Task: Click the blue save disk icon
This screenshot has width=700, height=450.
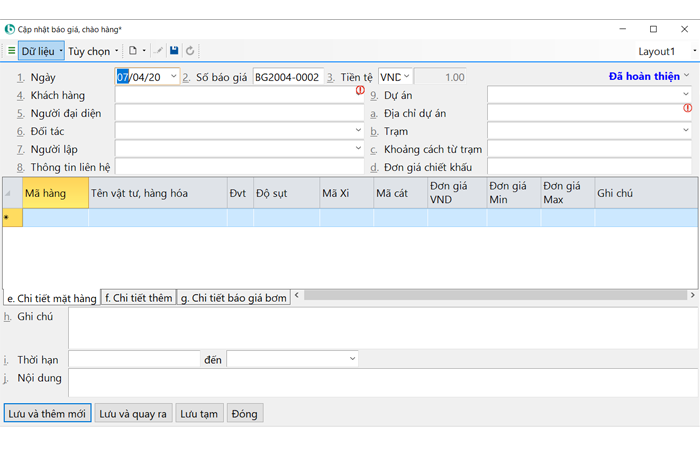Action: coord(174,51)
